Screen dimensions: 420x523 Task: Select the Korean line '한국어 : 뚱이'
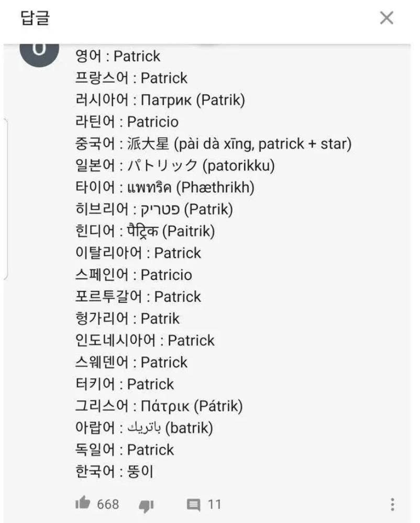pos(114,472)
